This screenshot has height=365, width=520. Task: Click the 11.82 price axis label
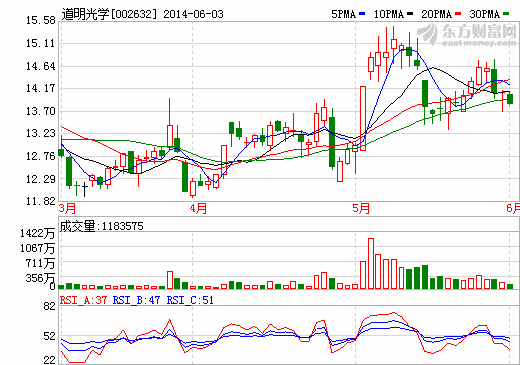41,201
